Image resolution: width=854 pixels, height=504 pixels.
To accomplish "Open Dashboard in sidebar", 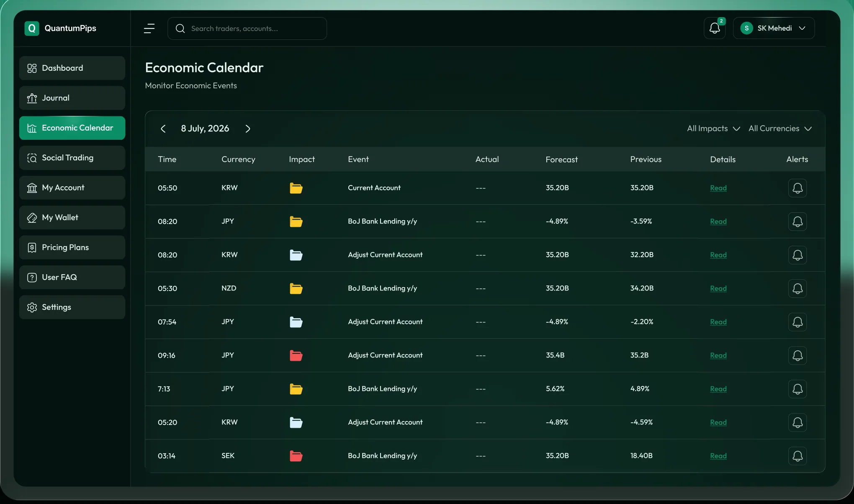I will coord(72,68).
